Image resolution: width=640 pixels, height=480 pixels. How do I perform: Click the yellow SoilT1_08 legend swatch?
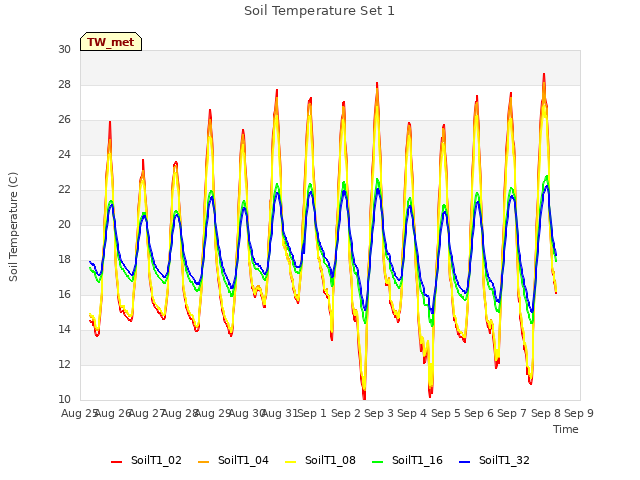coord(290,462)
